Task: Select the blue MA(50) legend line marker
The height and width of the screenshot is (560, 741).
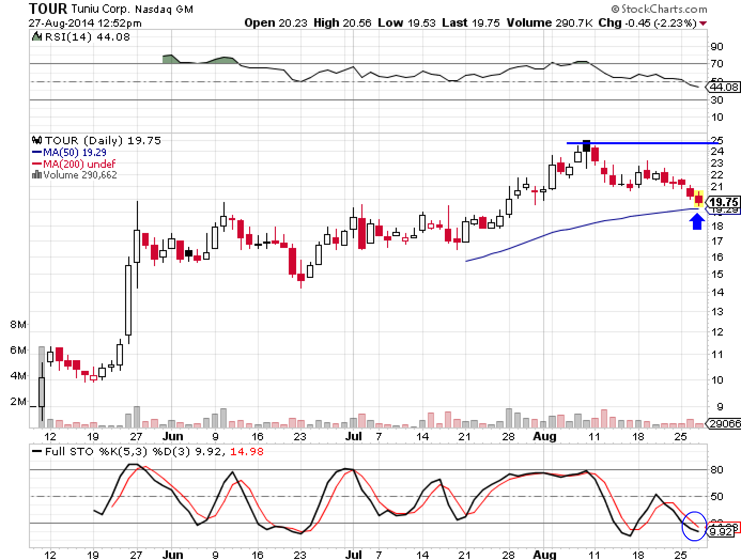Action: point(36,152)
